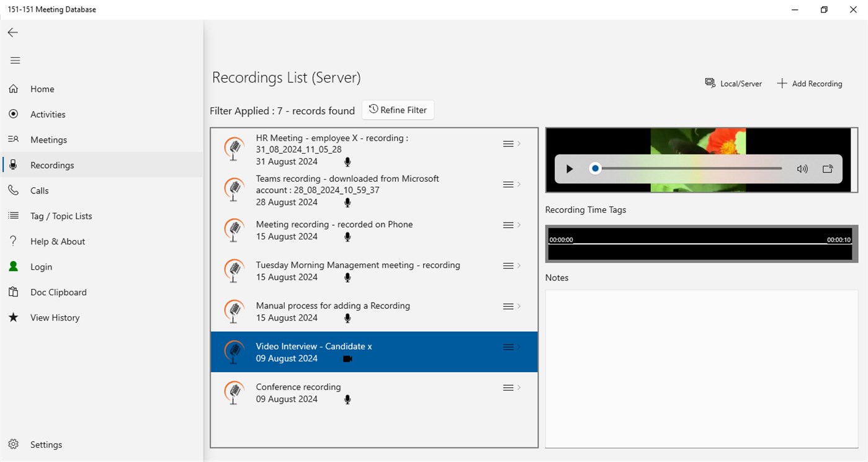This screenshot has width=868, height=462.
Task: Mute audio in the media player
Action: pyautogui.click(x=802, y=168)
